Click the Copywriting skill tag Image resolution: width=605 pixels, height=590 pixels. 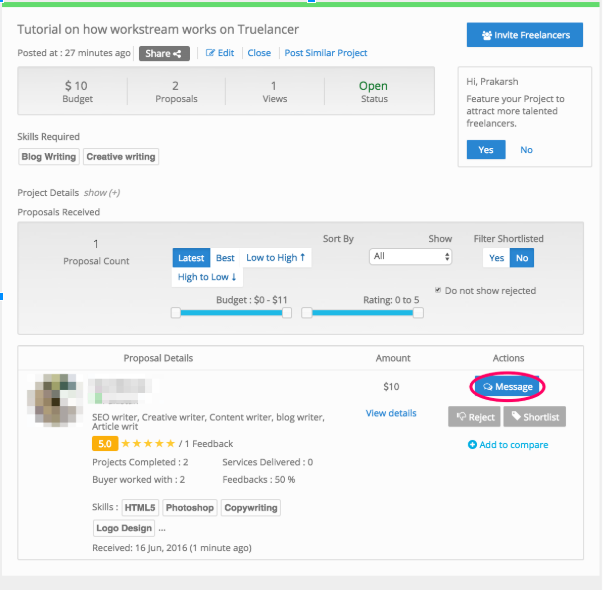point(252,509)
